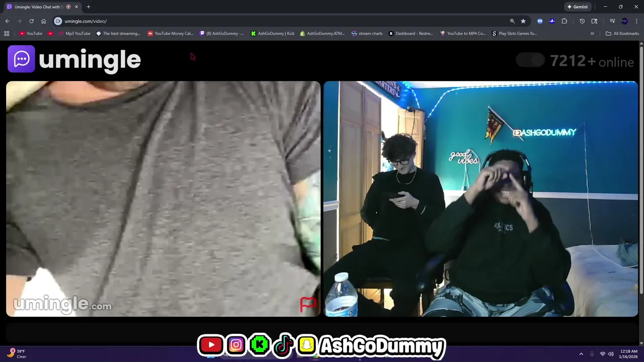Open the YouTube Money Cal... bookmark
This screenshot has height=362, width=644.
(x=171, y=34)
